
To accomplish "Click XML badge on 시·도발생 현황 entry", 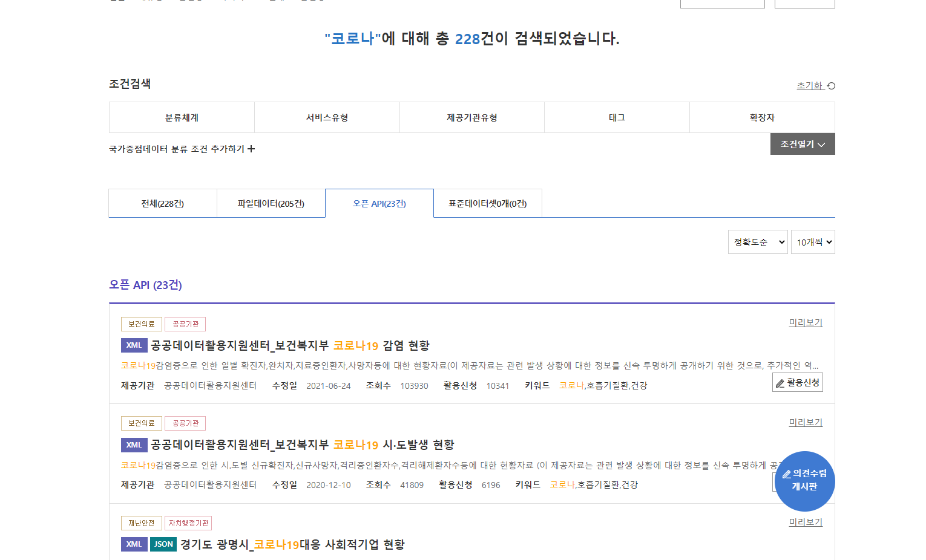I will [134, 444].
